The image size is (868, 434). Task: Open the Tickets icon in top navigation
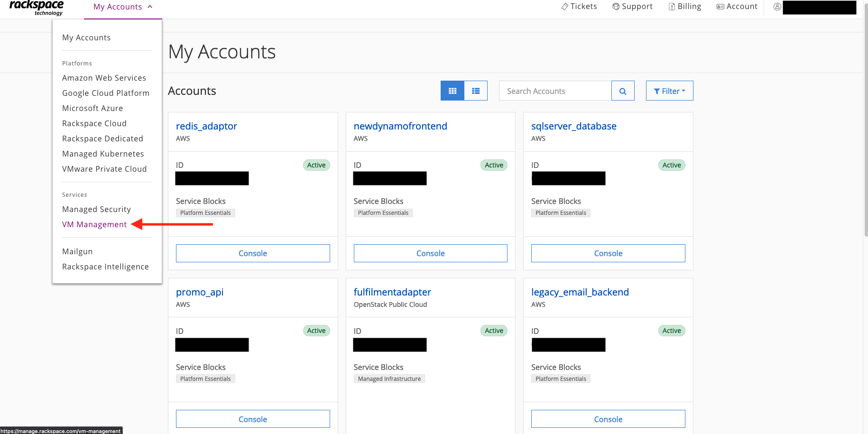click(564, 6)
